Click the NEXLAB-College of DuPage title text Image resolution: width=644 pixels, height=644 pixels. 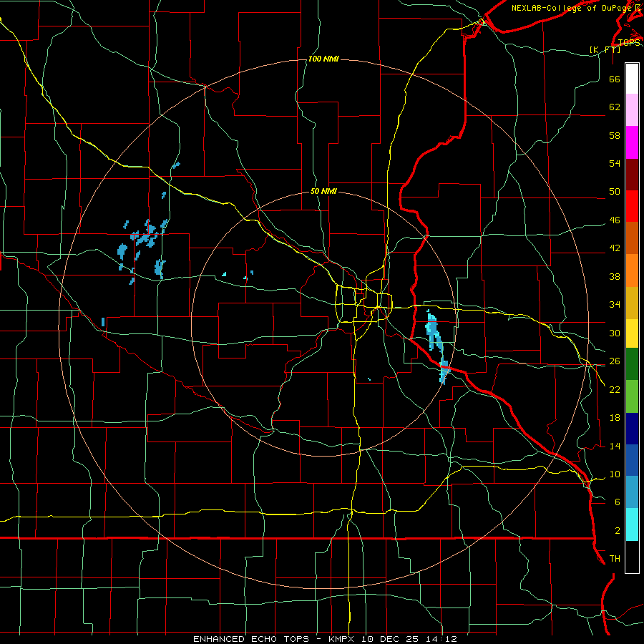point(570,8)
